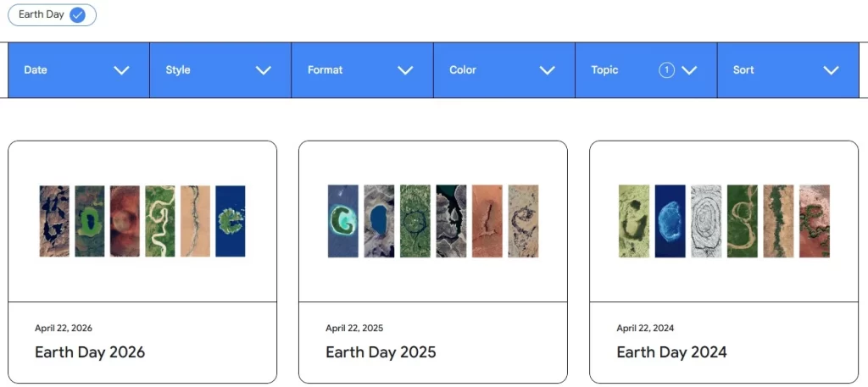Click the Earth Day 2026 title
Screen dimensions: 868x387
[90, 352]
